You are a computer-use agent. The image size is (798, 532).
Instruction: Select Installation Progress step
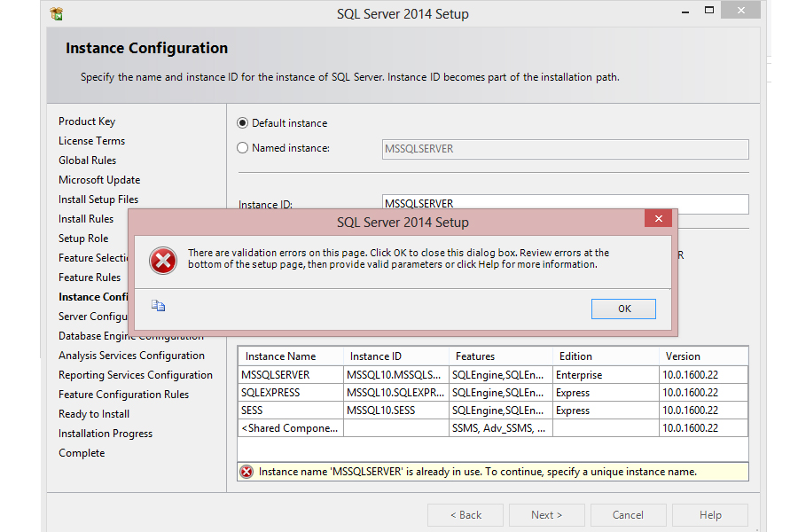tap(106, 434)
